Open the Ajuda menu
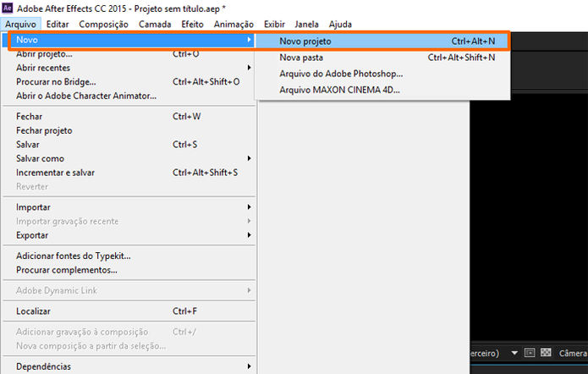588x374 pixels. [x=340, y=25]
